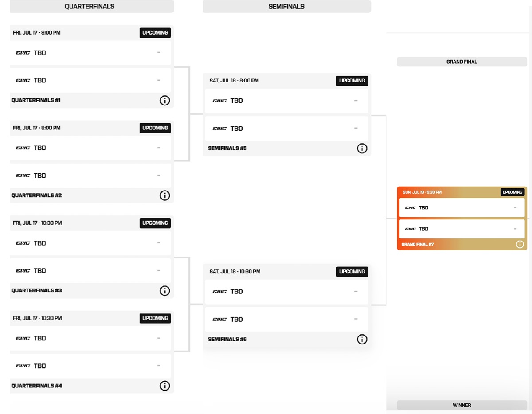Click the Upcoming badge on Grand Final match
The height and width of the screenshot is (414, 532).
(x=512, y=192)
